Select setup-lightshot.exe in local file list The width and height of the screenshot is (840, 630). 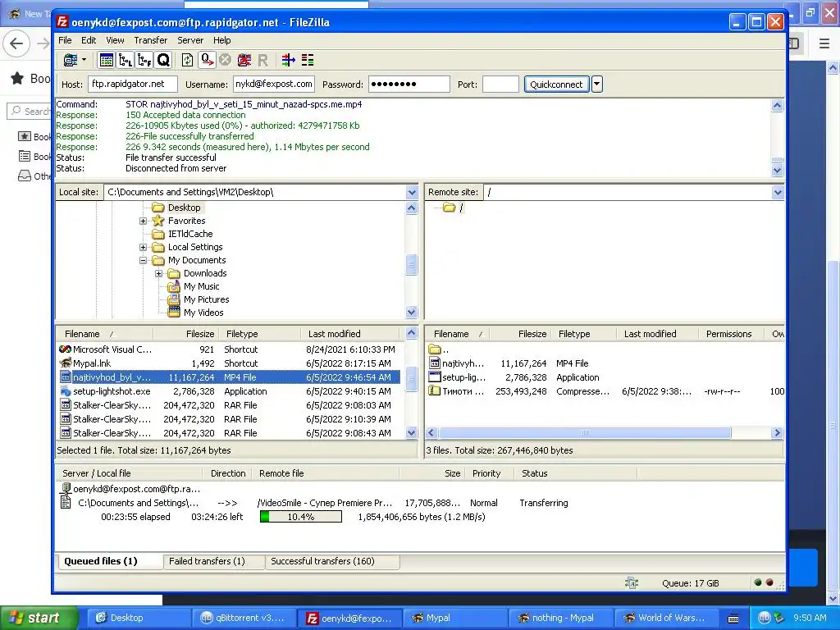click(x=228, y=391)
